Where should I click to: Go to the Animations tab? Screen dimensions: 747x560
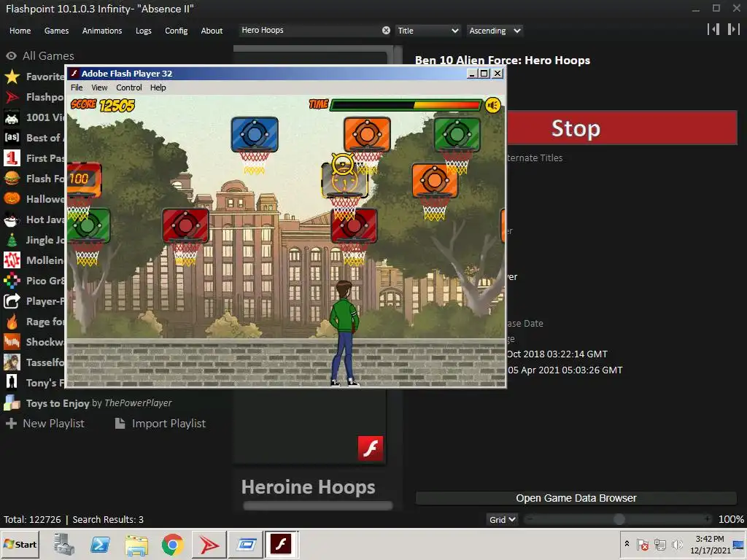pyautogui.click(x=102, y=31)
